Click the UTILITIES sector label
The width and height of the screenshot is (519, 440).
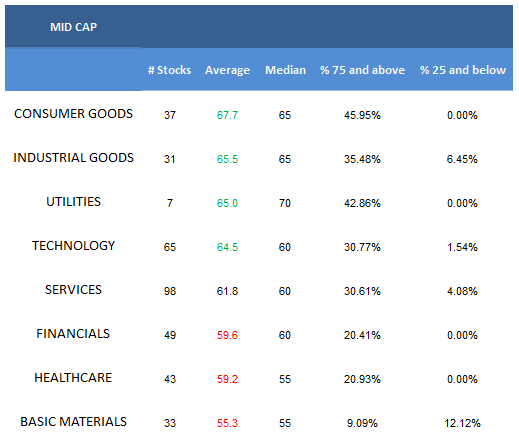pos(73,202)
